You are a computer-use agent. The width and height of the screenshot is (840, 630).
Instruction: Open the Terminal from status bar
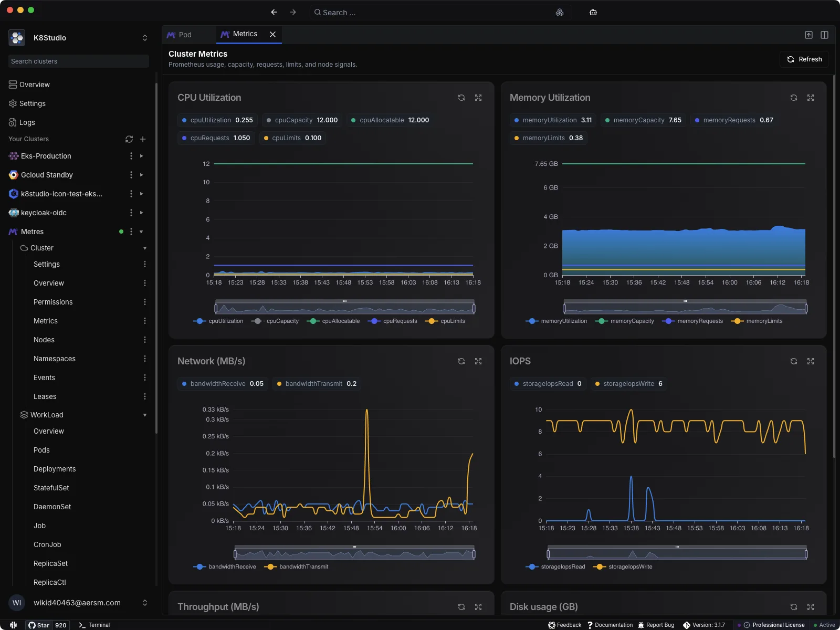(x=94, y=625)
